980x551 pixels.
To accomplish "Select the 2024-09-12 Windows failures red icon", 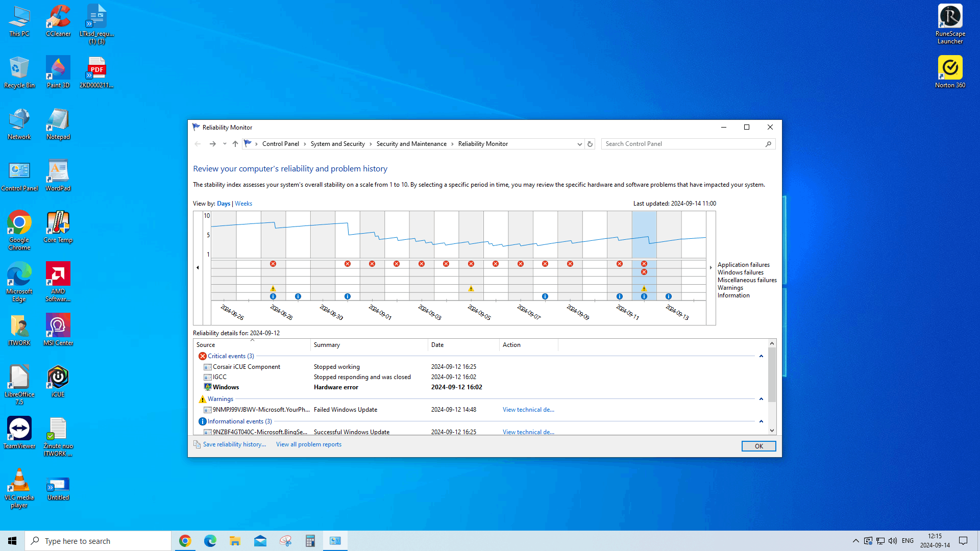I will 644,272.
